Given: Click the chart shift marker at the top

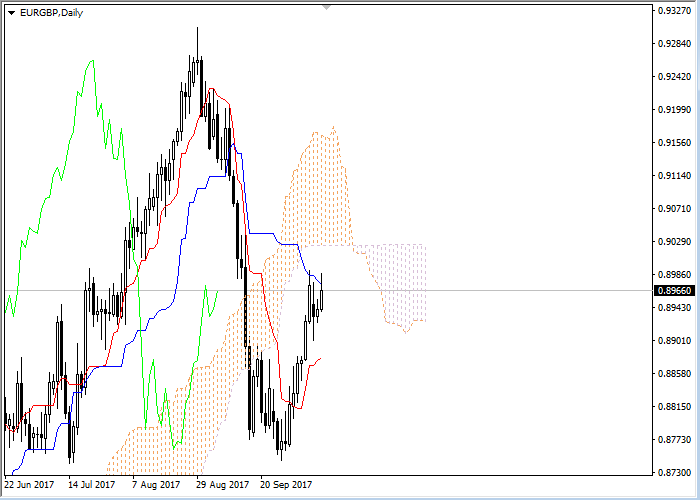Looking at the screenshot, I should [327, 8].
